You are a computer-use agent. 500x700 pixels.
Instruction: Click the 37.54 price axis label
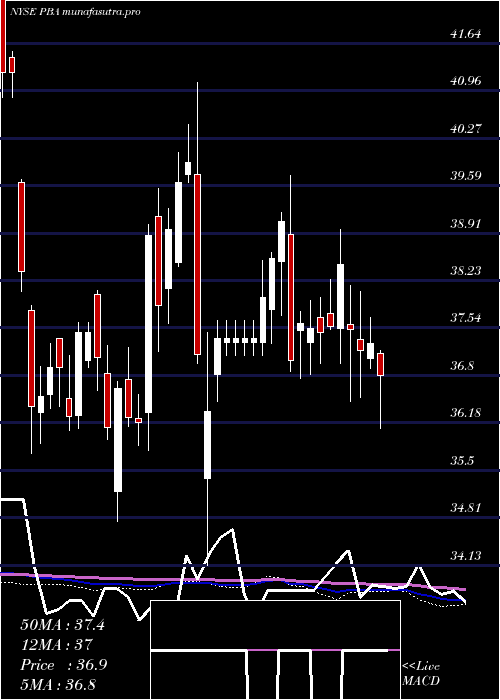(466, 318)
